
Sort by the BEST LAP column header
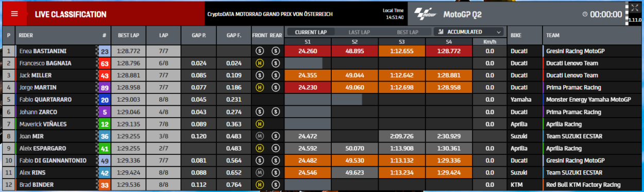point(128,36)
